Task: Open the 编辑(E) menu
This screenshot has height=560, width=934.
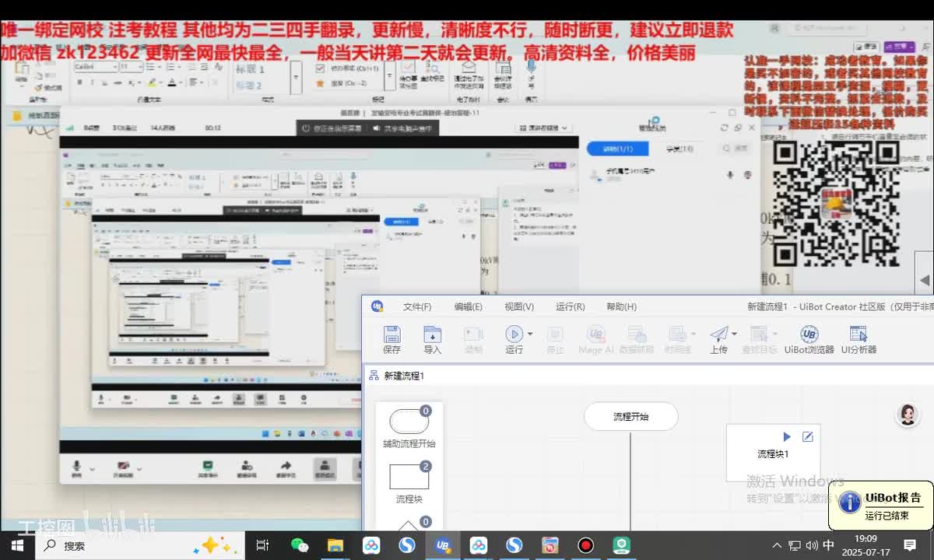Action: pyautogui.click(x=468, y=306)
